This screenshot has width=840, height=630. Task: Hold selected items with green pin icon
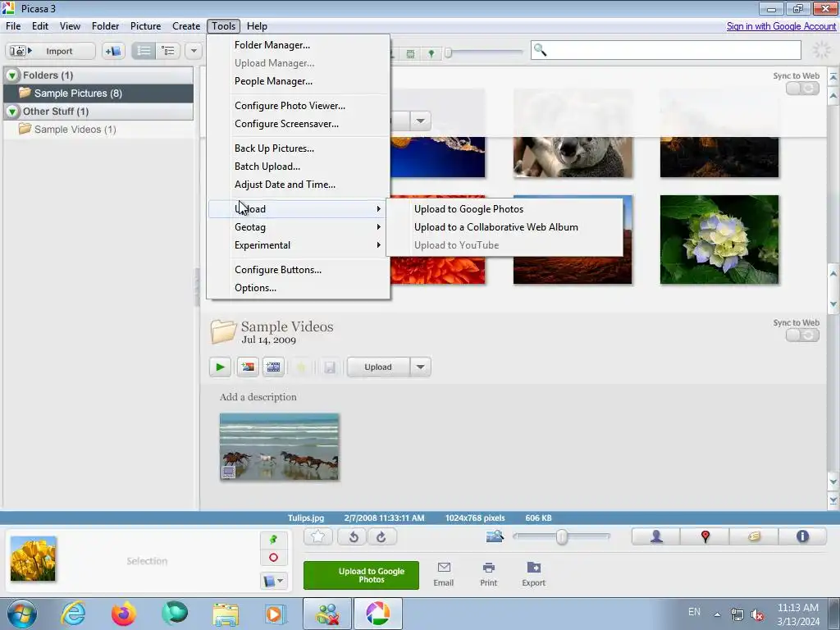tap(273, 540)
